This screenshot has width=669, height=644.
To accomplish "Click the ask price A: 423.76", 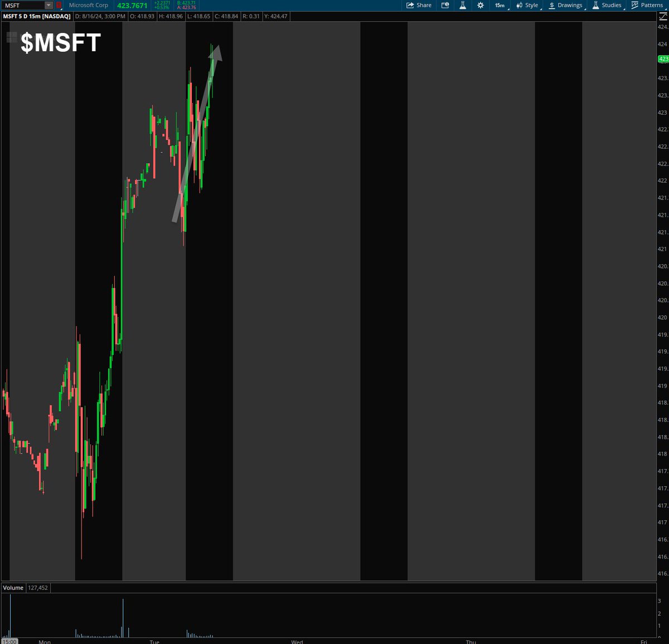I will tap(186, 8).
